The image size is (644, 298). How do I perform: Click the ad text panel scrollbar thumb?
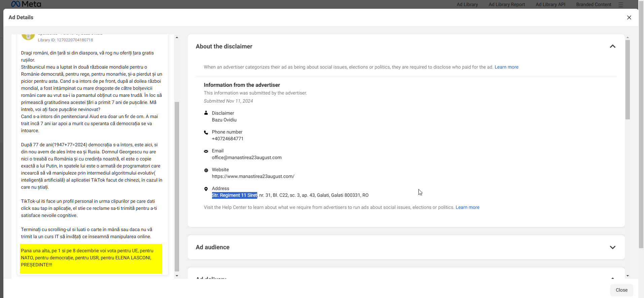tap(177, 187)
